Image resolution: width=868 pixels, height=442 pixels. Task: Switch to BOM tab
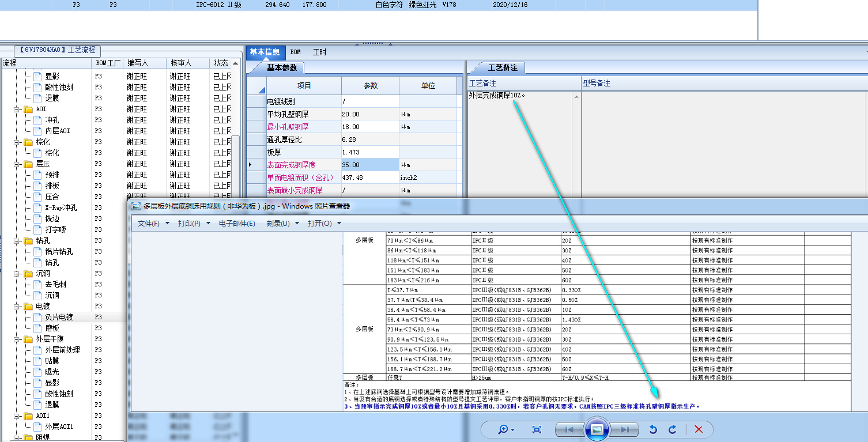point(295,52)
